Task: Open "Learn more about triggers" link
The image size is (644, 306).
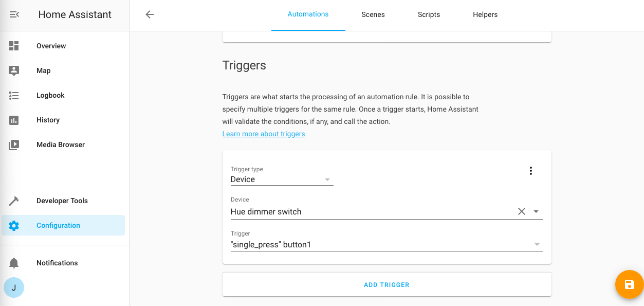Action: [264, 134]
